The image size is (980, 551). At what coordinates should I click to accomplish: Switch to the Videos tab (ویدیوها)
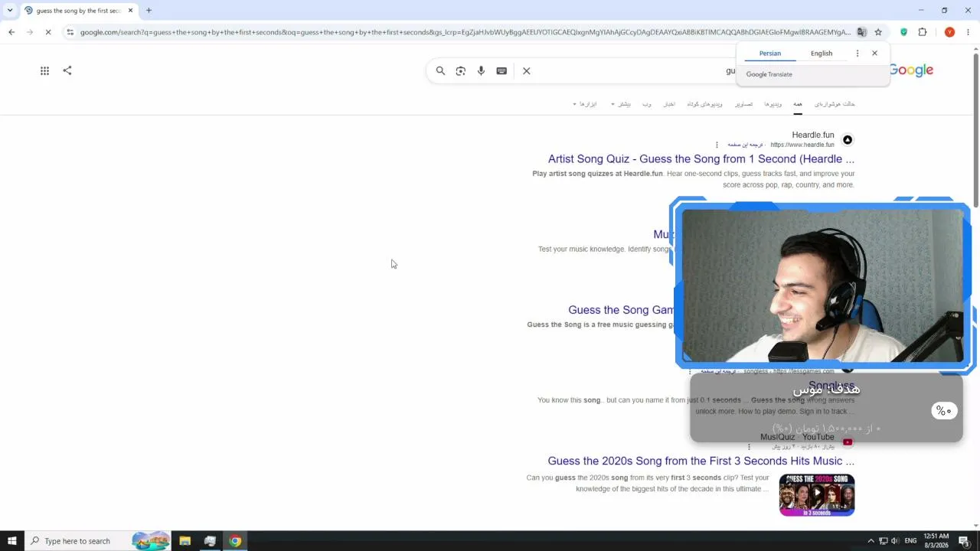[773, 104]
